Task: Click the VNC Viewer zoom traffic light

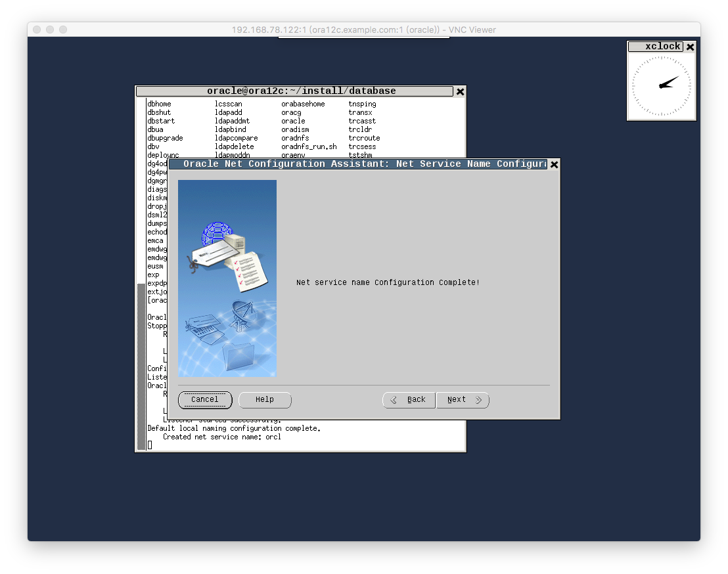Action: tap(63, 30)
